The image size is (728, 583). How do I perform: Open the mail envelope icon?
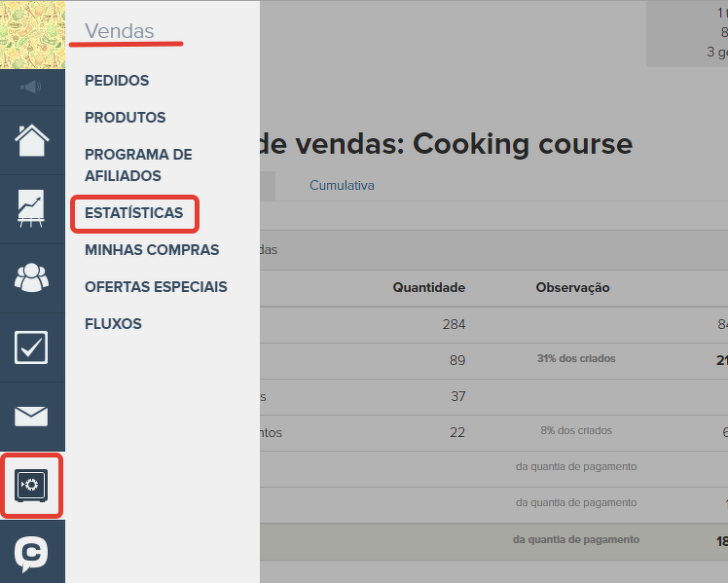(x=32, y=417)
